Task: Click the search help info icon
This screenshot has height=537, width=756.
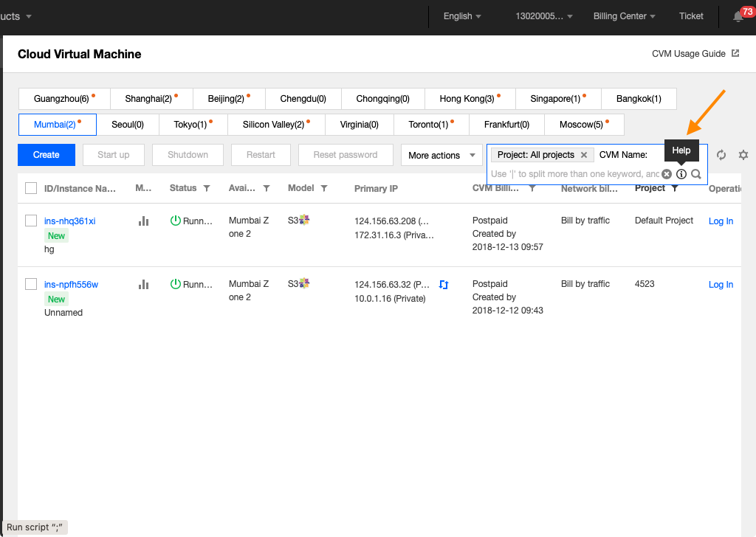Action: (681, 174)
